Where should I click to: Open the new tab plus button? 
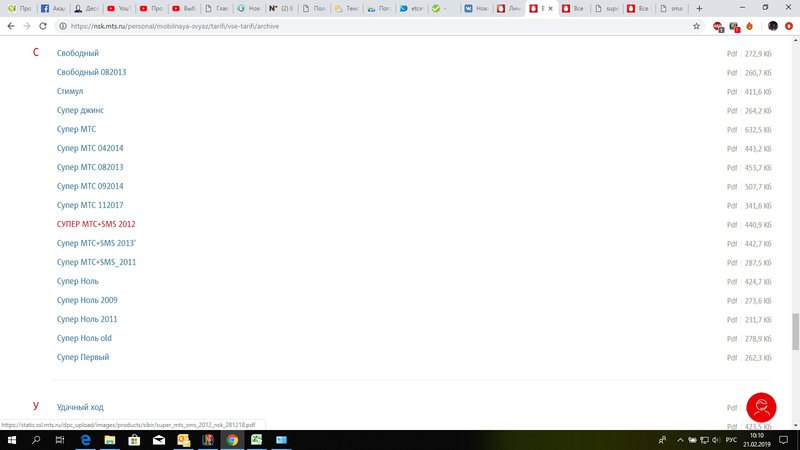pos(699,8)
